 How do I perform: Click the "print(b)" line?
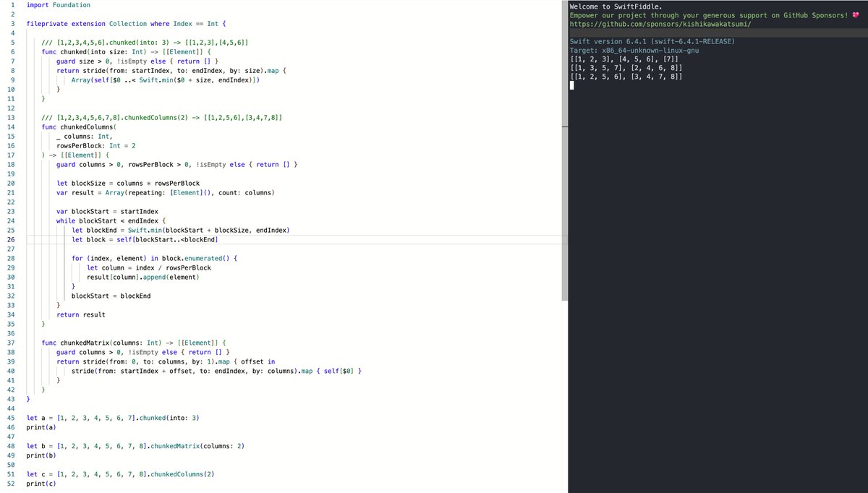point(43,456)
